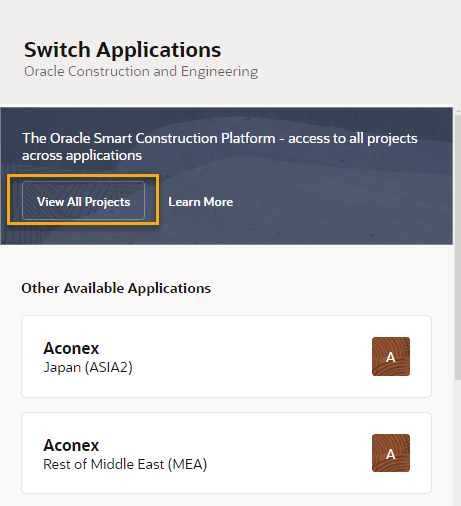Screen dimensions: 461x506
Task: Click the scrollbar track below the thumb
Action: (457, 442)
